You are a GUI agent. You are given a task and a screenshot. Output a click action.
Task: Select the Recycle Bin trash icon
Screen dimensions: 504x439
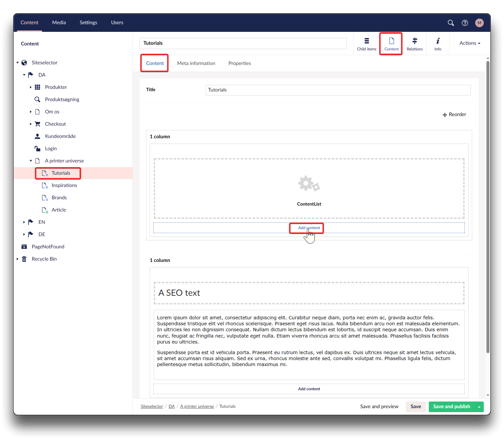pos(24,259)
